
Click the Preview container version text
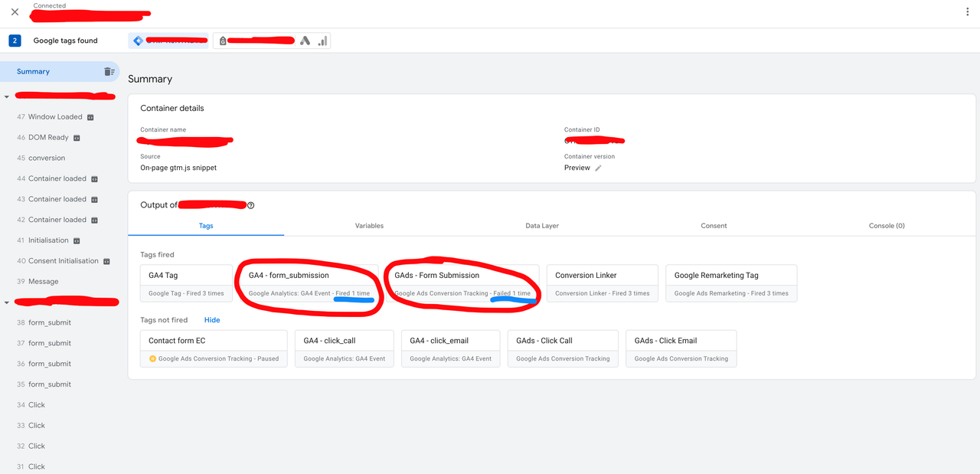577,168
